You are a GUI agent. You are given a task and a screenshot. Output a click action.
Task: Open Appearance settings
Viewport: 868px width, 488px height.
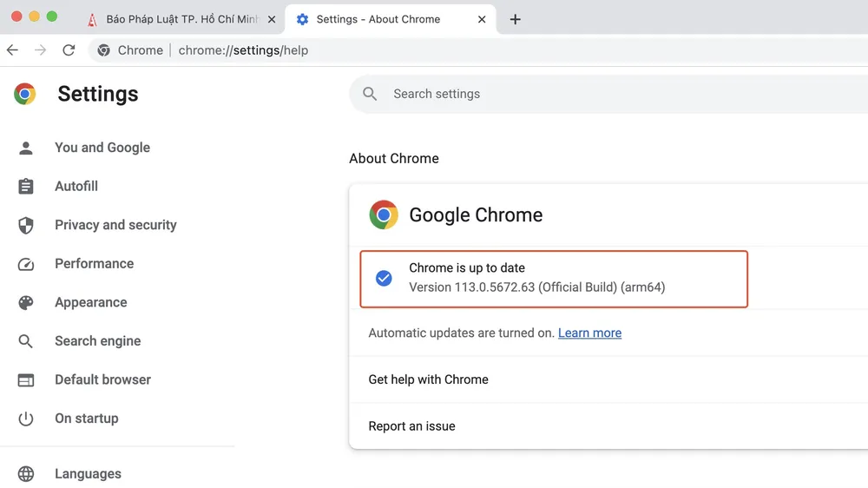(x=91, y=302)
